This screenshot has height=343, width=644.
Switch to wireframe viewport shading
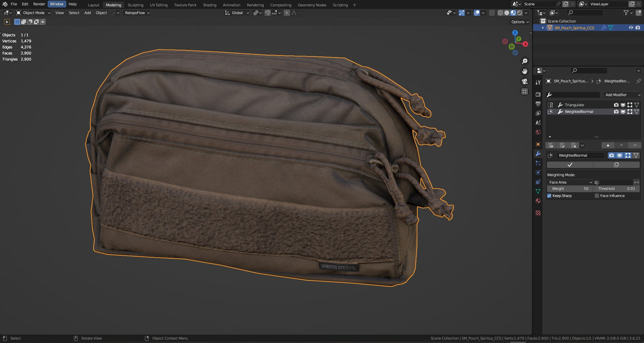pyautogui.click(x=500, y=13)
